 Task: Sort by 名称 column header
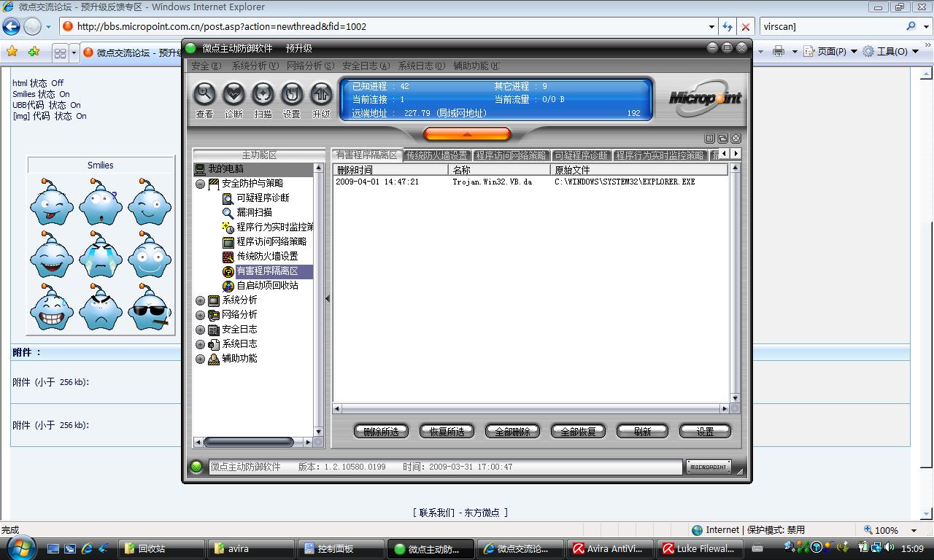(500, 170)
